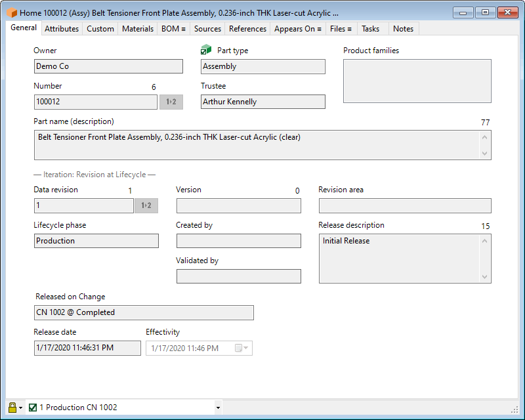
Task: Click the Part name scrollbar down arrow
Action: coord(484,154)
